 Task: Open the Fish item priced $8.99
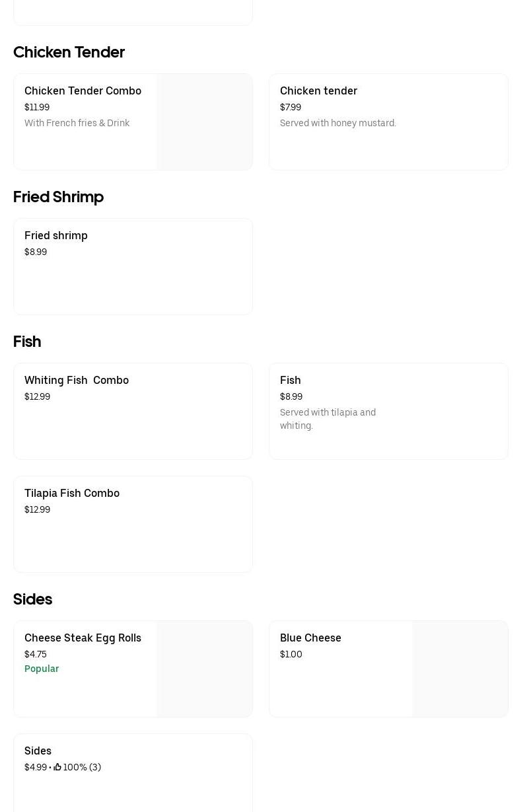click(291, 380)
